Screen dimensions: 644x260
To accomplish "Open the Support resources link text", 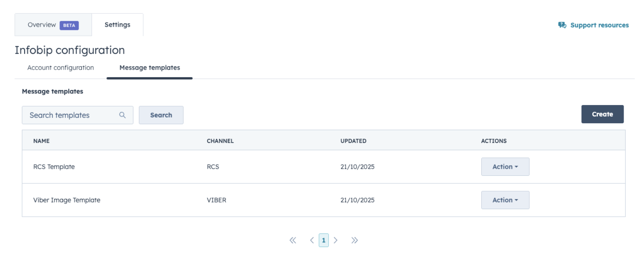I will (x=599, y=25).
